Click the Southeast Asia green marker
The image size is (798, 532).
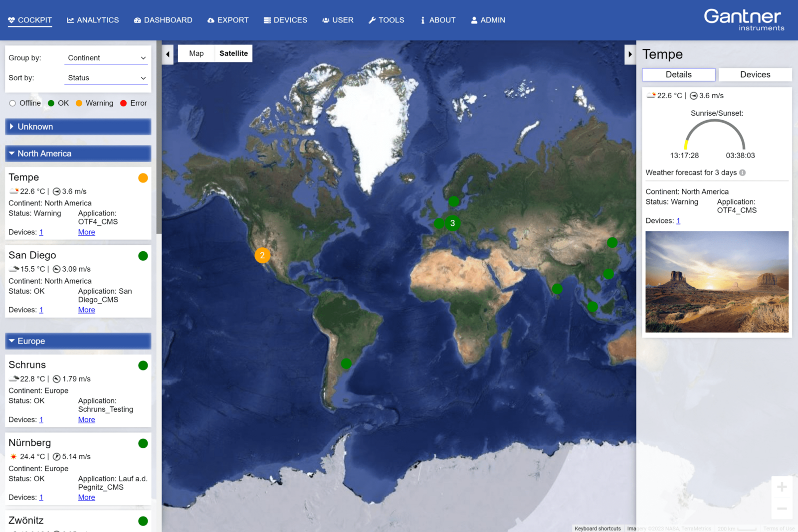point(593,307)
